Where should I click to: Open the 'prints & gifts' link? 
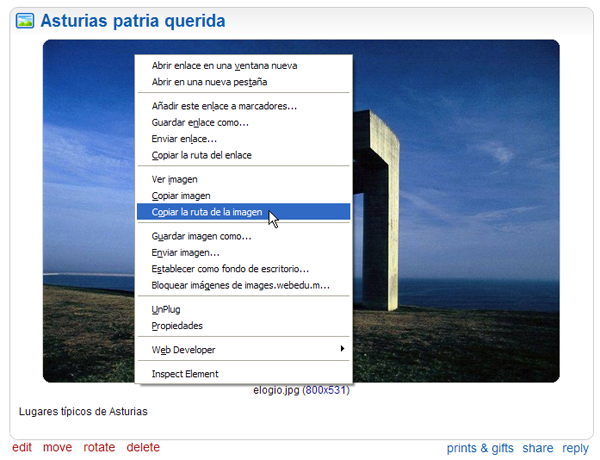pyautogui.click(x=480, y=449)
